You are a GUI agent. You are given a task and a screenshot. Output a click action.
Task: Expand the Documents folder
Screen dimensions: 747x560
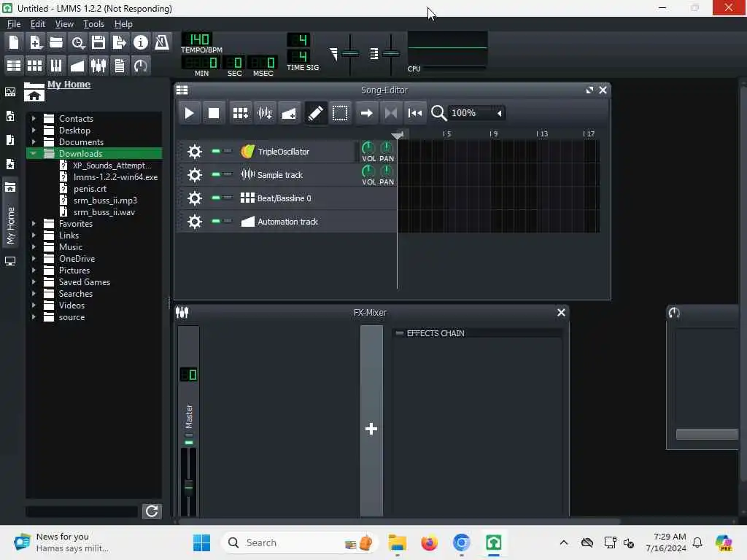[34, 142]
